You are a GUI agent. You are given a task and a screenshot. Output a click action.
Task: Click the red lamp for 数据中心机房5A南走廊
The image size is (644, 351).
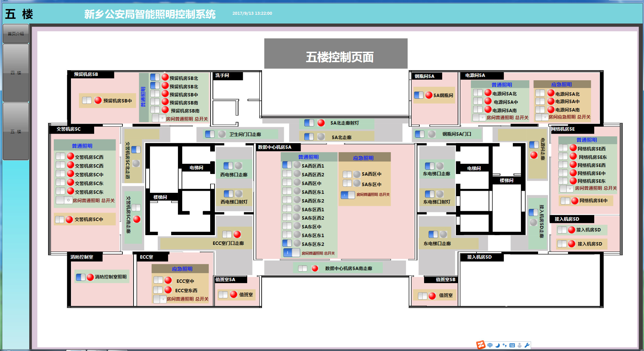coord(315,268)
